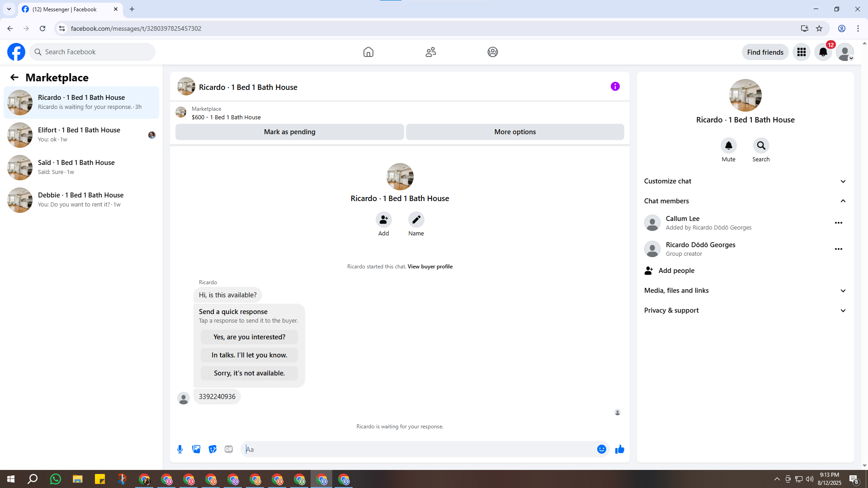Open Facebook notifications bell
868x488 pixels.
pos(823,52)
